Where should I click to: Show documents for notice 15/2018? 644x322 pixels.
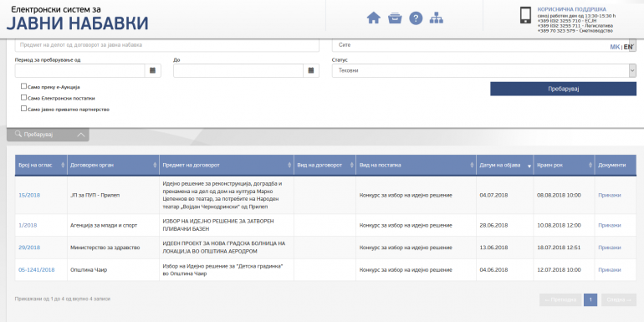pyautogui.click(x=610, y=195)
